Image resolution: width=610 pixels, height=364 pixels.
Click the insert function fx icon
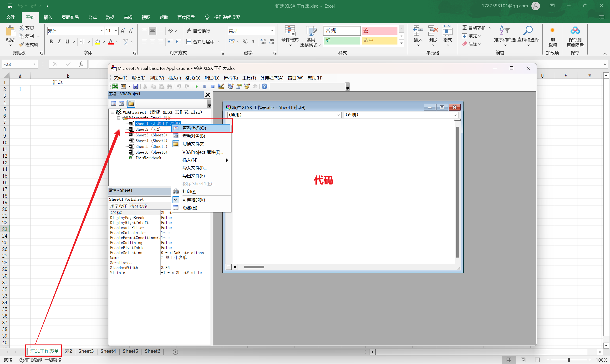point(81,64)
